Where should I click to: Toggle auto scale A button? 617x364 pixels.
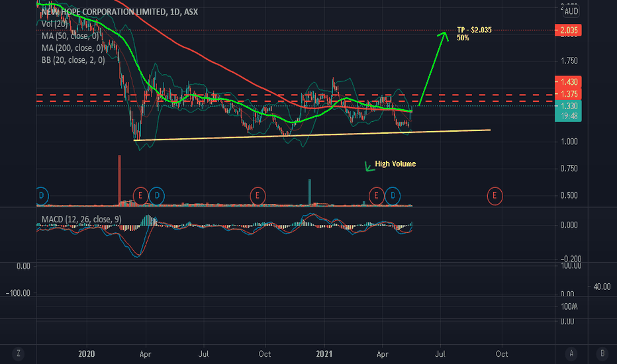pos(571,354)
